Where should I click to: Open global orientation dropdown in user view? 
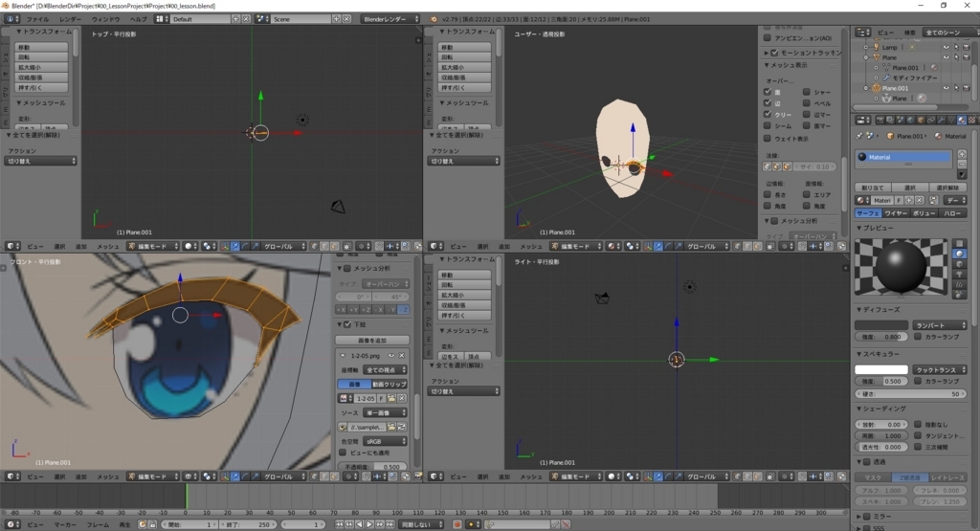tap(707, 246)
